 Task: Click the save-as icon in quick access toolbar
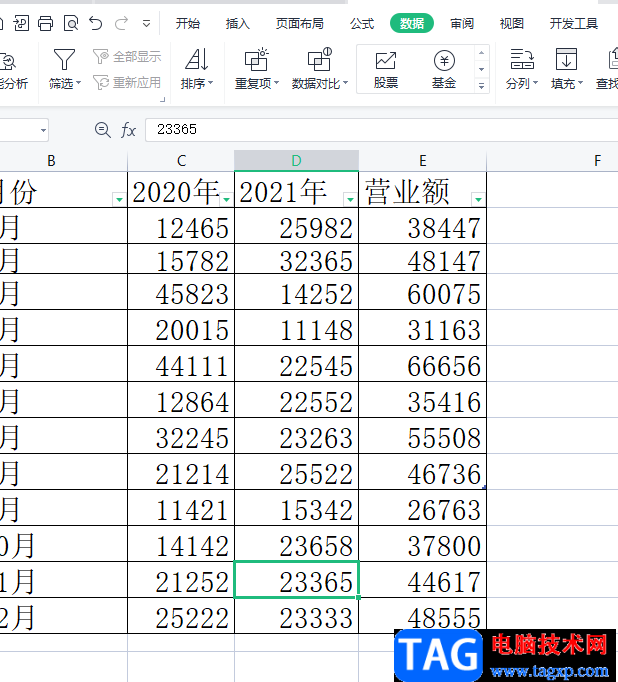[x=21, y=23]
